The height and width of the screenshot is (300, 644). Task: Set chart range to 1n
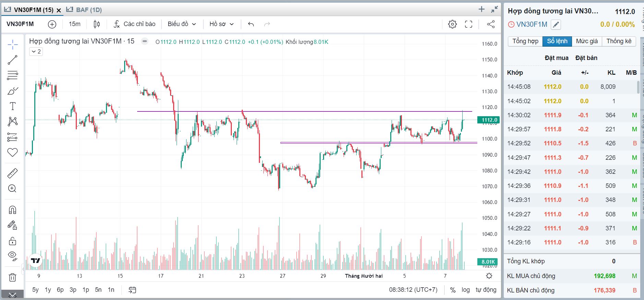[x=111, y=290]
